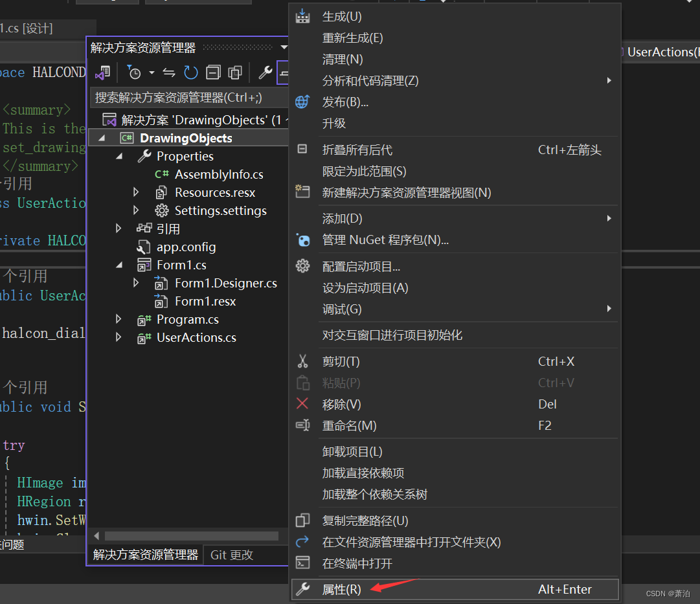Click inside the 搜索解决方案资源管理器 search box
This screenshot has height=604, width=700.
(x=188, y=96)
